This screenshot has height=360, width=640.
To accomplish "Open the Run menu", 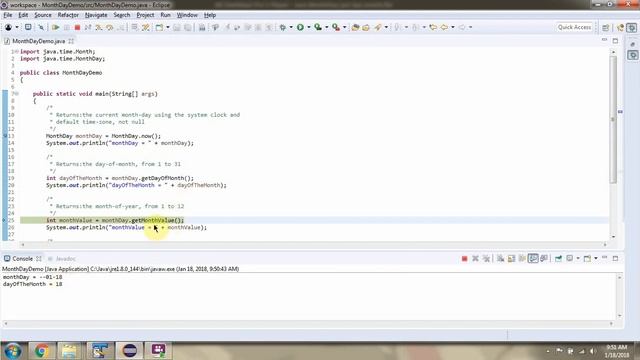I will coord(165,15).
